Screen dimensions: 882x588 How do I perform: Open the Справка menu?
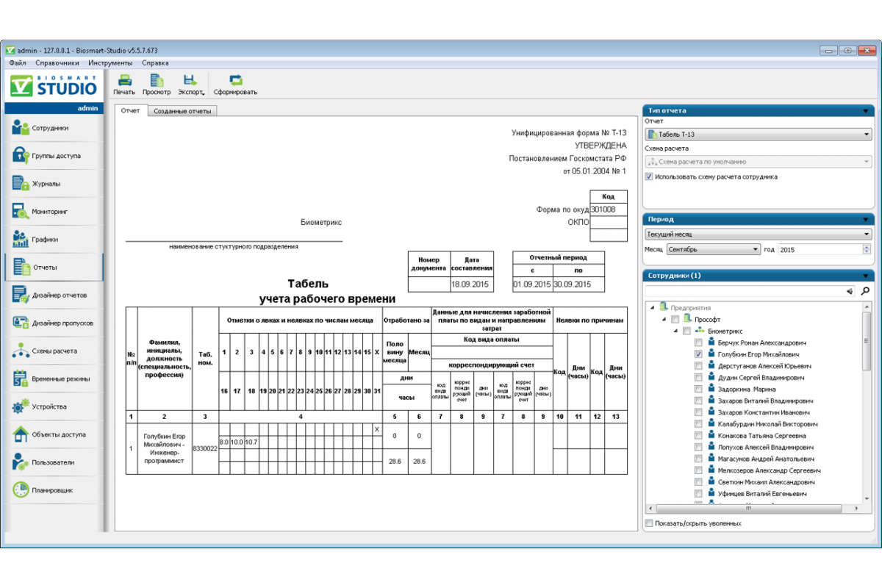pyautogui.click(x=156, y=63)
